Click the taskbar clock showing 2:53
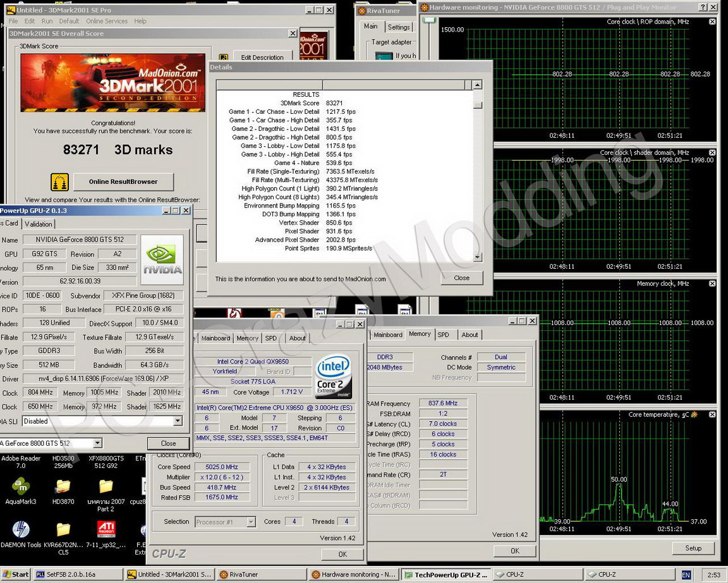This screenshot has height=583, width=728. click(x=713, y=575)
